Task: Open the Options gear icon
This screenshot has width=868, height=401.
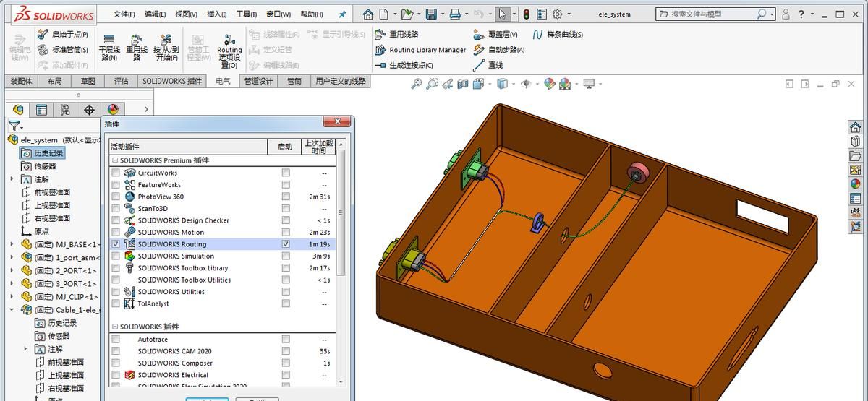Action: point(557,14)
